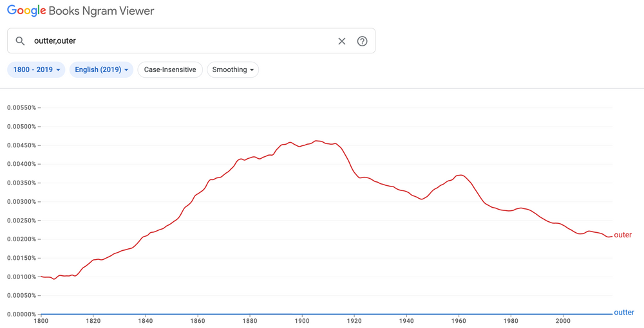Click the 1800 label on the x-axis
Viewport: 644px width, 328px height.
(41, 321)
